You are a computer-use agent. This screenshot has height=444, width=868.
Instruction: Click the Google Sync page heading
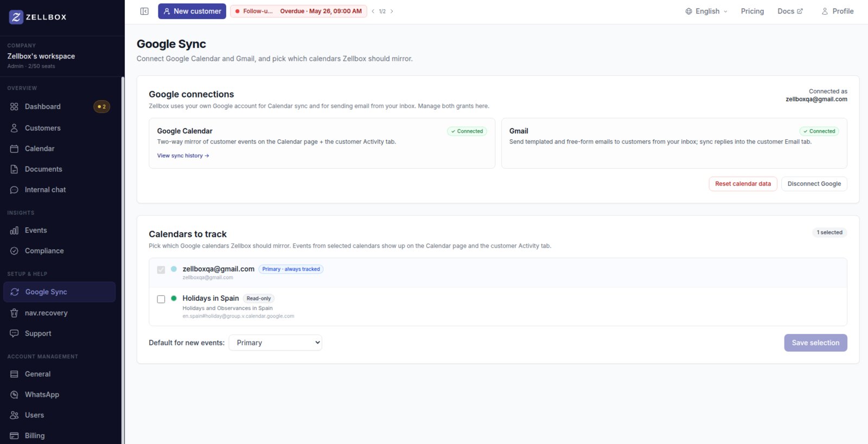[x=171, y=44]
